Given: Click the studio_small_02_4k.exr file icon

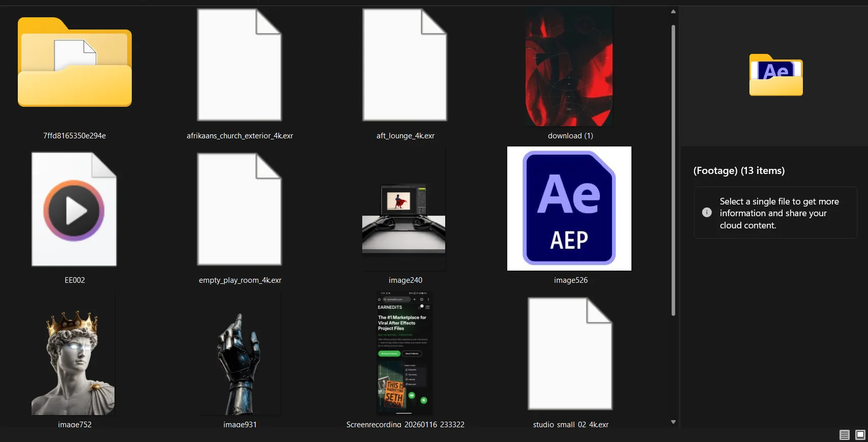Looking at the screenshot, I should click(x=570, y=353).
